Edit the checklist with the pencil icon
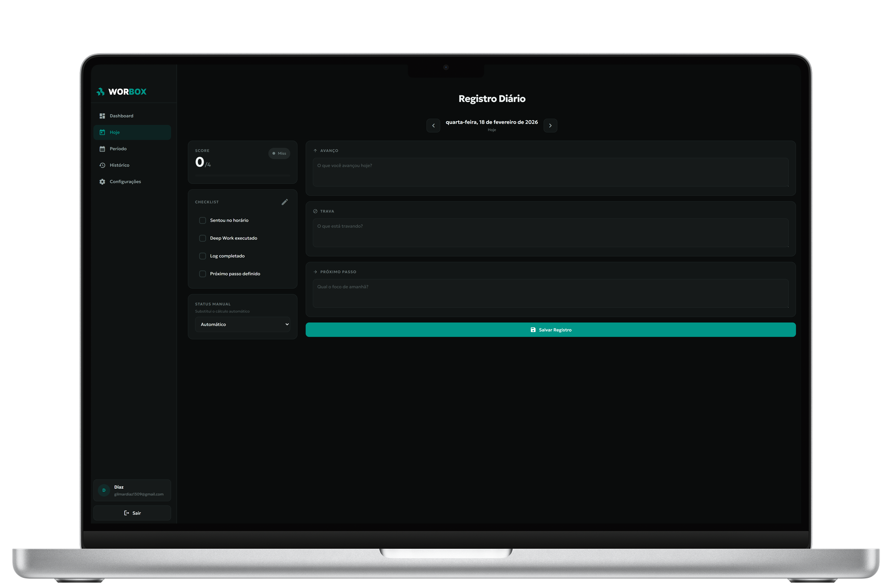Image resolution: width=892 pixels, height=588 pixels. pos(285,202)
